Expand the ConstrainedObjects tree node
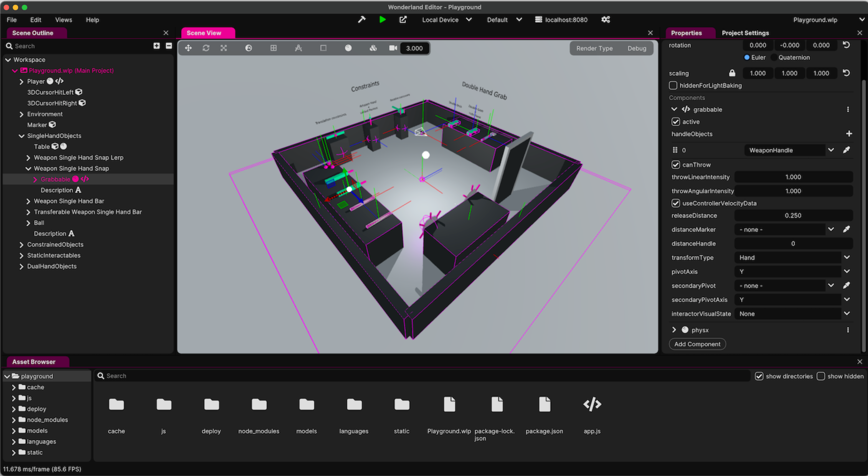The height and width of the screenshot is (476, 868). pos(21,245)
